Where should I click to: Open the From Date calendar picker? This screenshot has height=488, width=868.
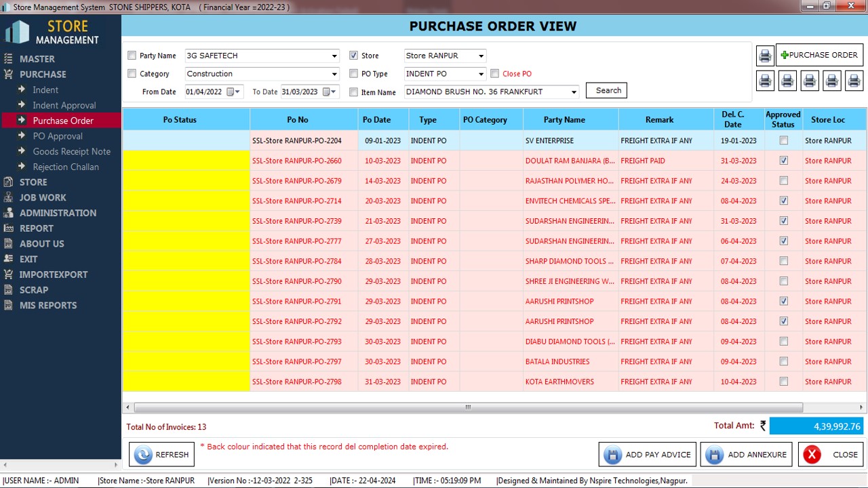[x=233, y=91]
